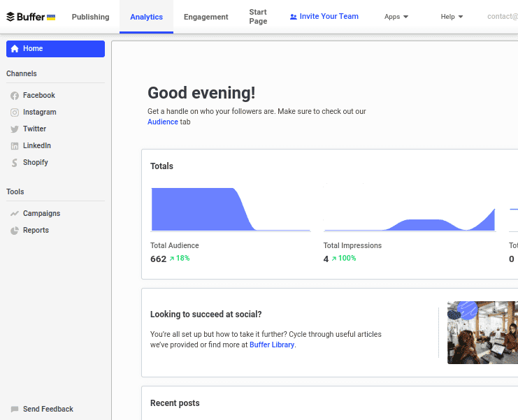The image size is (518, 420).
Task: Click the Instagram channel icon
Action: [x=15, y=113]
